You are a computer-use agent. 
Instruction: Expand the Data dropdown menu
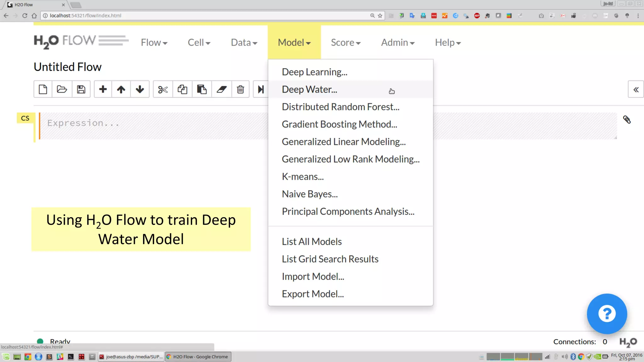(244, 42)
